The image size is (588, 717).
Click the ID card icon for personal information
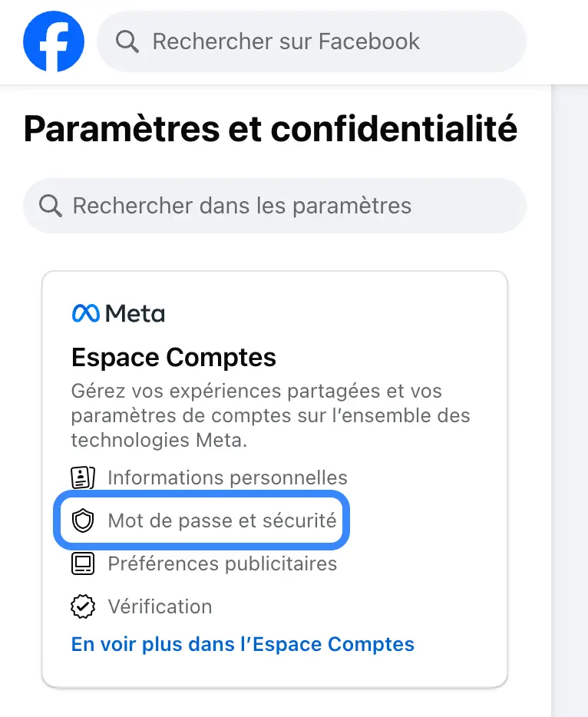(82, 477)
